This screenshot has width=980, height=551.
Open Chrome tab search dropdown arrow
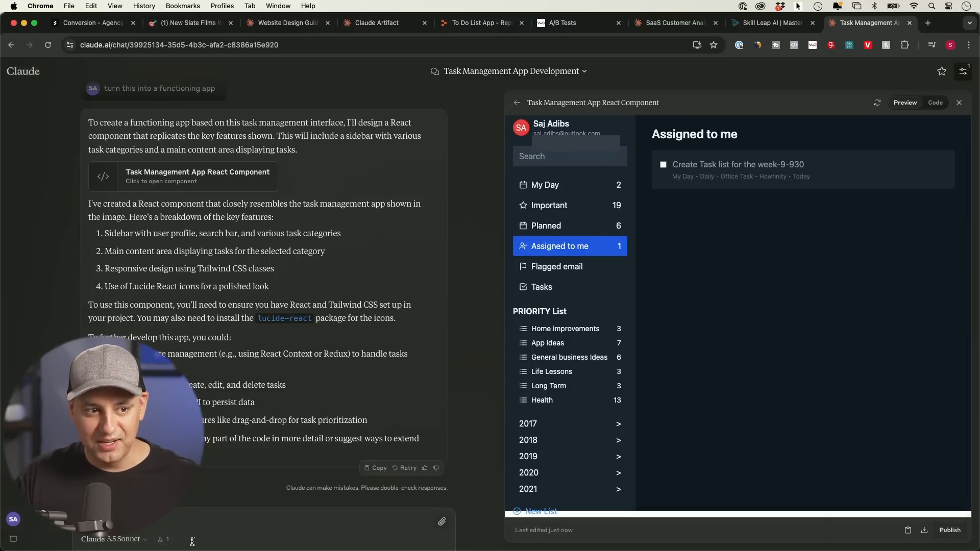pos(969,23)
